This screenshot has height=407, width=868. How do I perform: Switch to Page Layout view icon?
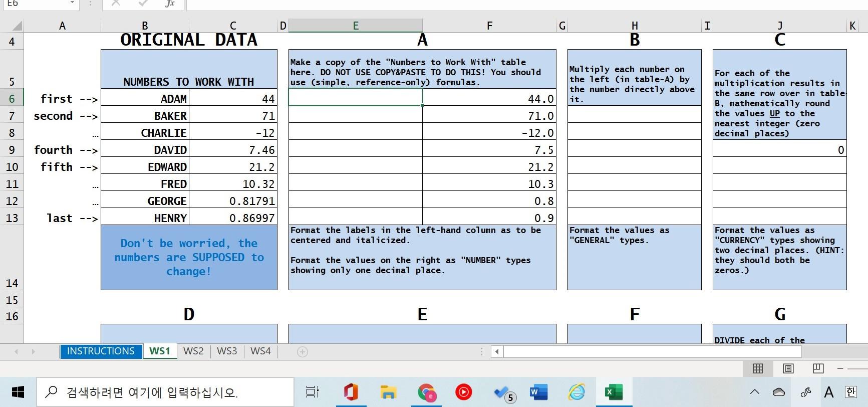(788, 369)
